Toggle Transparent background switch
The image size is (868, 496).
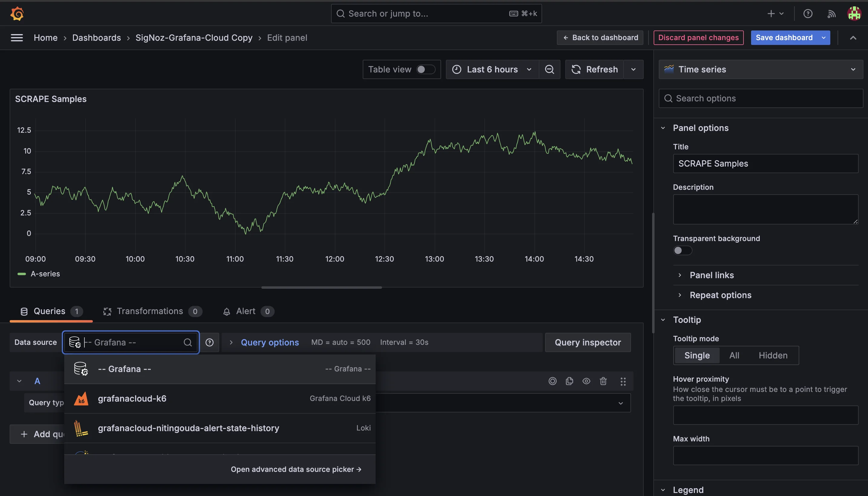[x=683, y=250]
